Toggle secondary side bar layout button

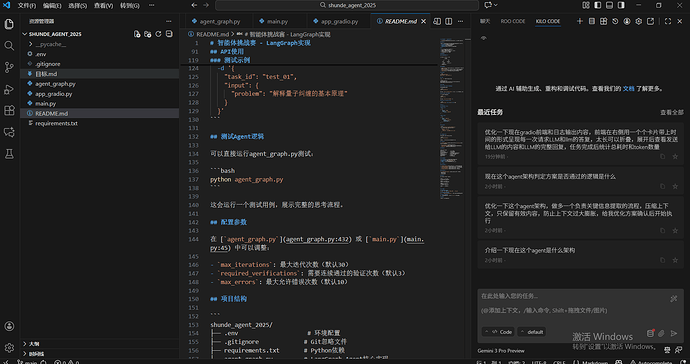pyautogui.click(x=621, y=5)
